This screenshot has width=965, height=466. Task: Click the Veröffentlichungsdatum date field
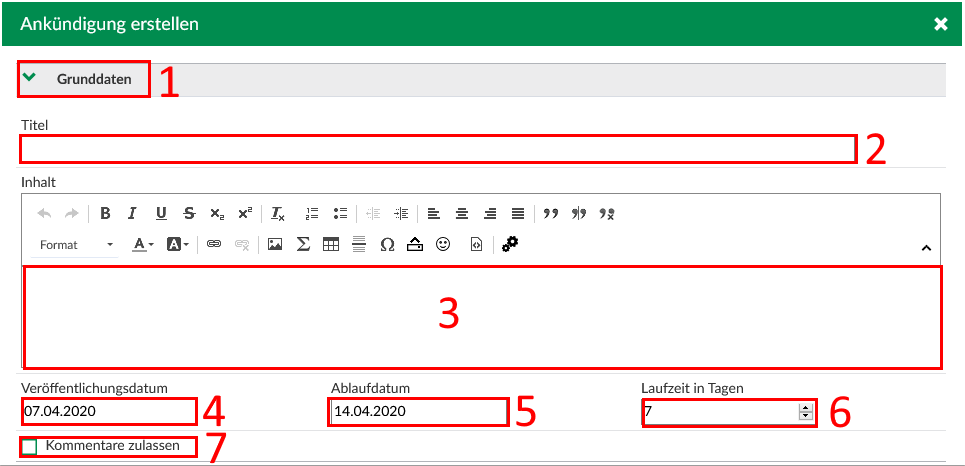pos(109,411)
